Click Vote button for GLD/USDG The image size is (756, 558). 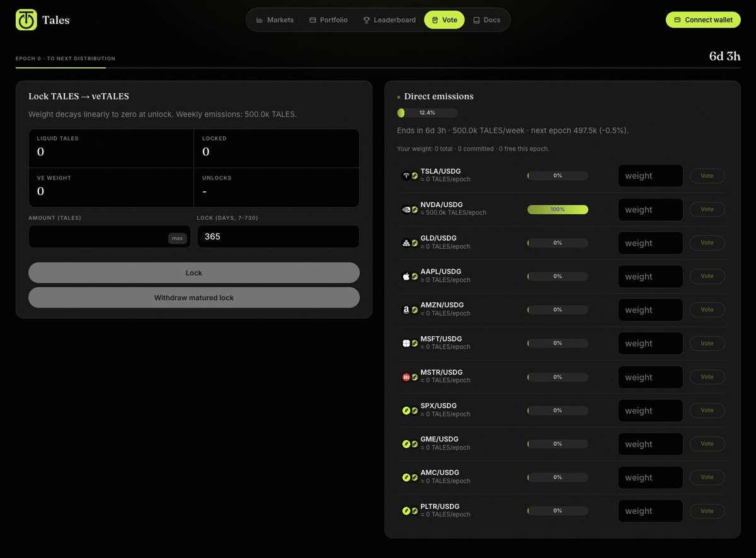(707, 242)
